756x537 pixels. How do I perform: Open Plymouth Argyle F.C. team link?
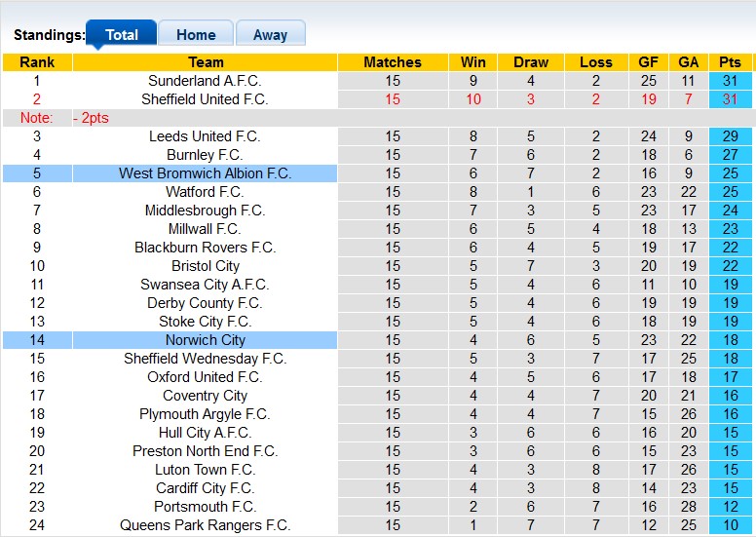coord(205,414)
